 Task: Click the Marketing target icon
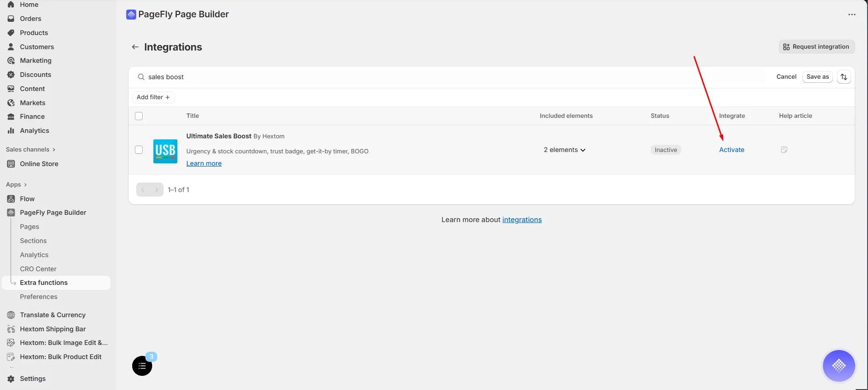(x=11, y=61)
